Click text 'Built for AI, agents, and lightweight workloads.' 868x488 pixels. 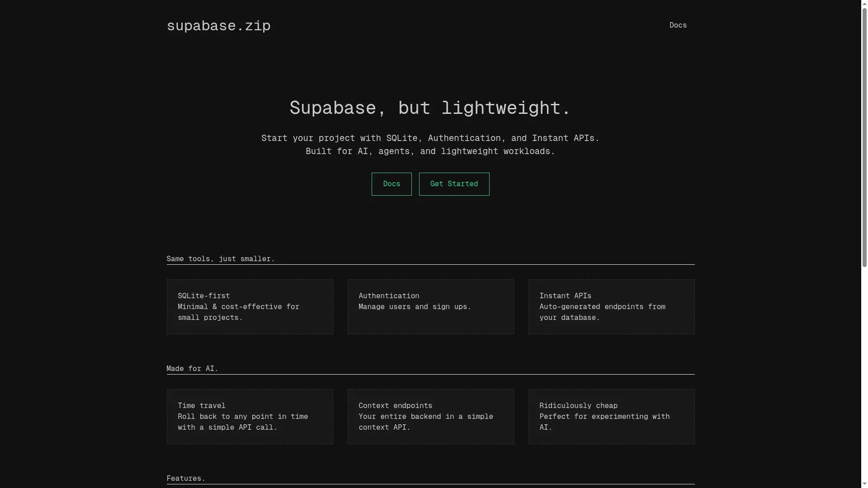coord(430,151)
